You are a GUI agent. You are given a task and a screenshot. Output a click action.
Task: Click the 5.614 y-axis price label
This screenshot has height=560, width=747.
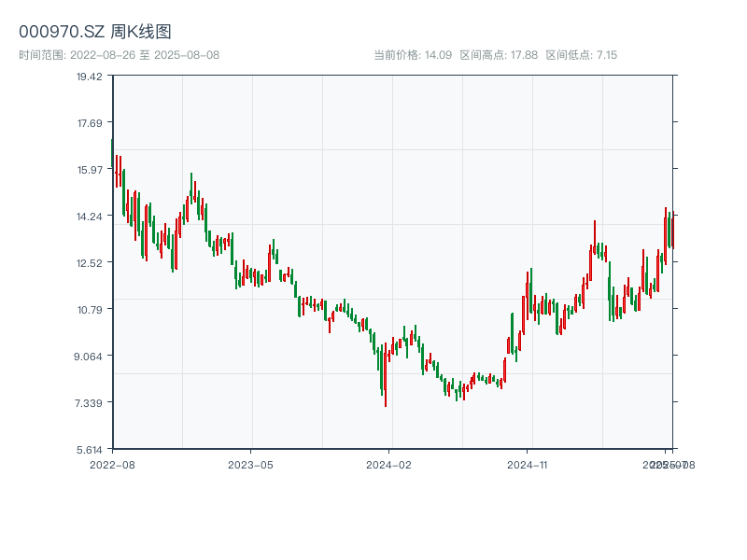(90, 450)
